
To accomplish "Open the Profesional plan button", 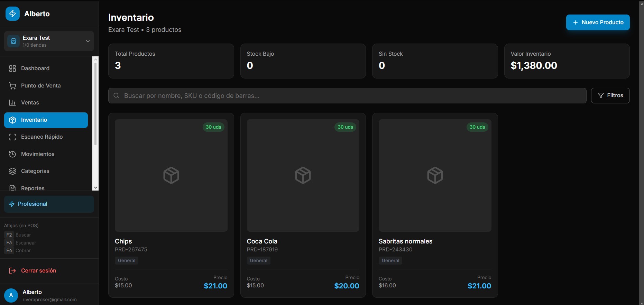I will tap(49, 204).
